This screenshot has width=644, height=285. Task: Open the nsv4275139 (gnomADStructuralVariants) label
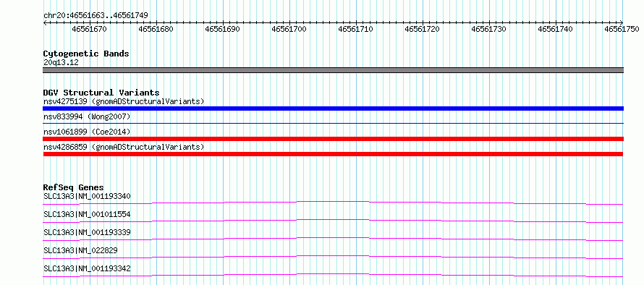tap(124, 101)
